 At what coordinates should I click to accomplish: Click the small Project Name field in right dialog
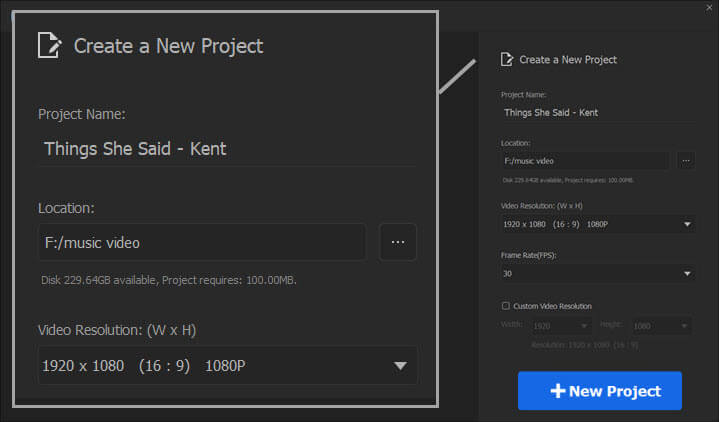(597, 112)
